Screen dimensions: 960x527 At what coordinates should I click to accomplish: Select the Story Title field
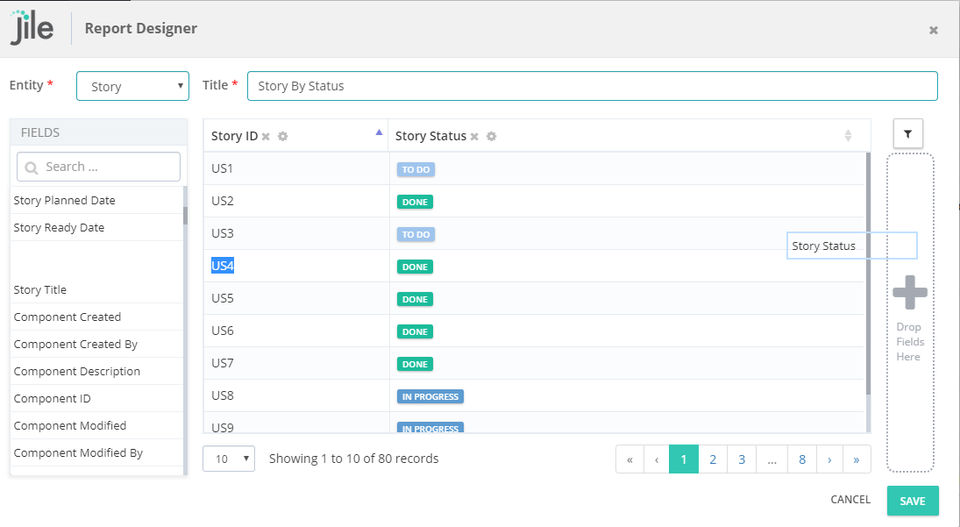pos(41,290)
